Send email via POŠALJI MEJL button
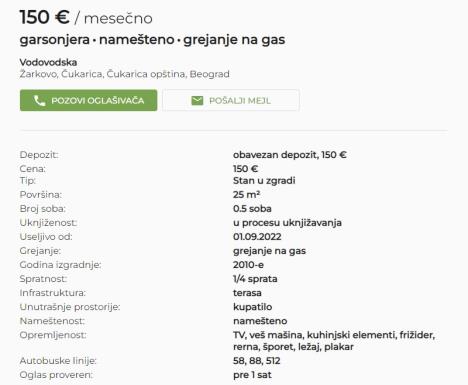This screenshot has height=385, width=468. tap(231, 100)
